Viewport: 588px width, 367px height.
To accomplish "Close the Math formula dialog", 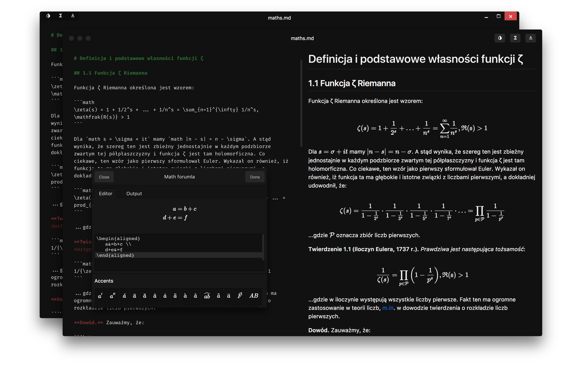I will (104, 177).
